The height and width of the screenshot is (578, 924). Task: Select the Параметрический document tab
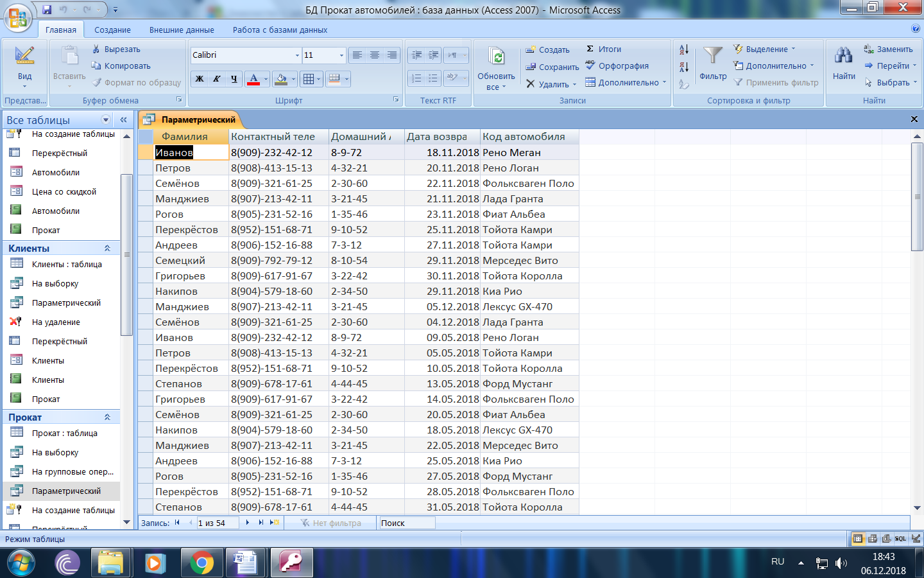pyautogui.click(x=191, y=119)
